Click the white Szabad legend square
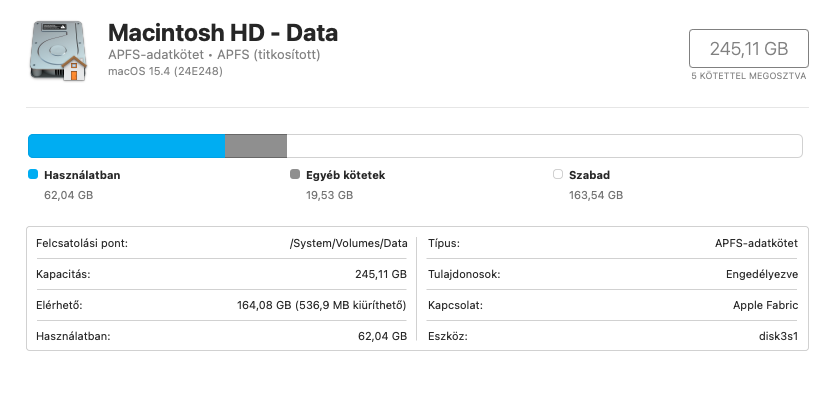830x398 pixels. click(557, 174)
